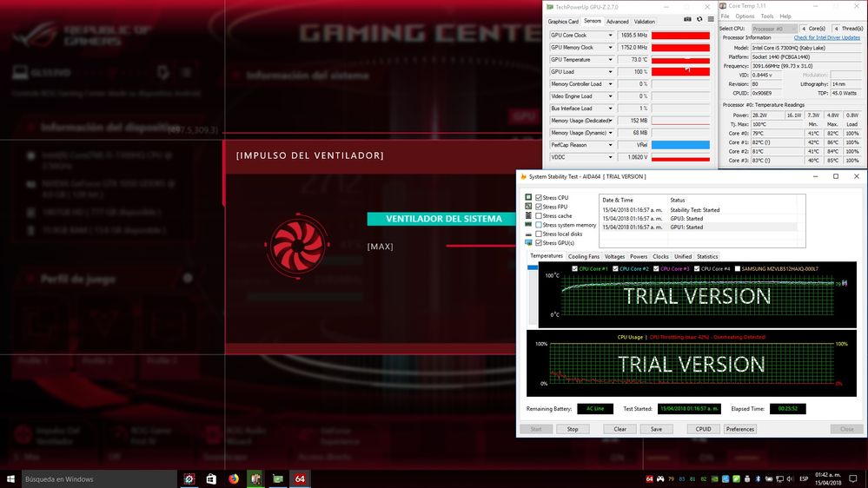868x488 pixels.
Task: Click the AIDA64 flame title bar icon
Action: [x=523, y=176]
